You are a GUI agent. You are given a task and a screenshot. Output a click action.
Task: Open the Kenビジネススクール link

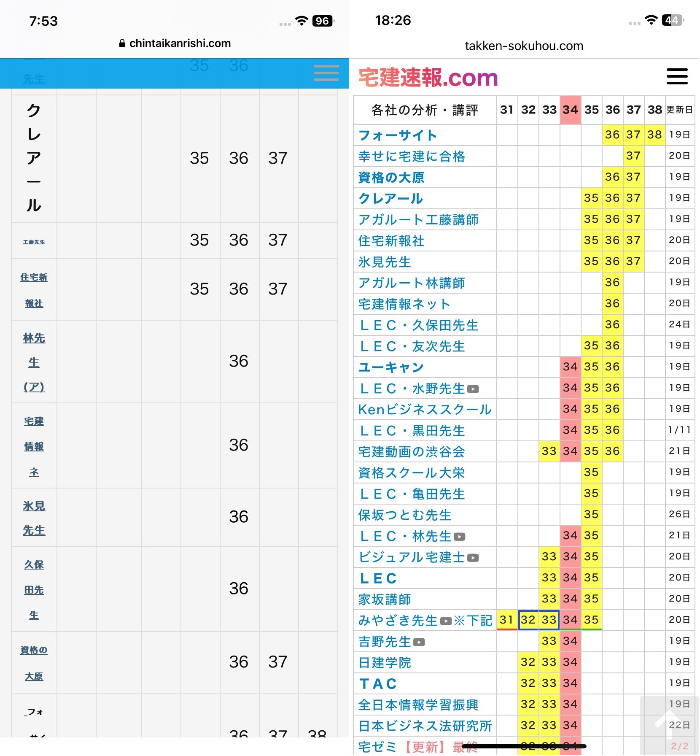(x=425, y=410)
